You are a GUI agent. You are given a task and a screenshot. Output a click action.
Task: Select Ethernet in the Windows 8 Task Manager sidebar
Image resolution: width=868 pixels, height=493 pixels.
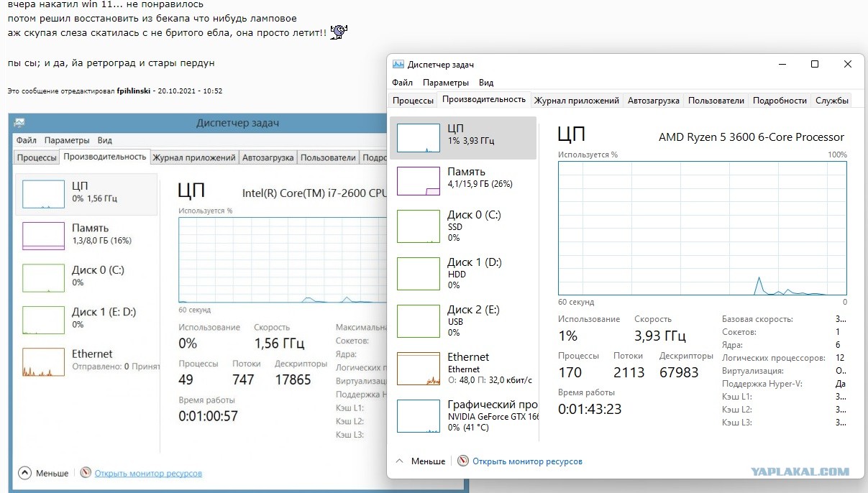coord(86,361)
